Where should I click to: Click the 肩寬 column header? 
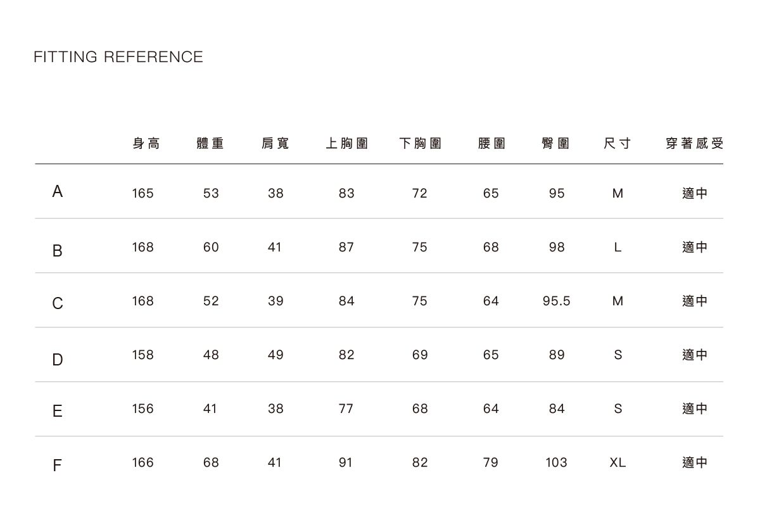[x=275, y=144]
